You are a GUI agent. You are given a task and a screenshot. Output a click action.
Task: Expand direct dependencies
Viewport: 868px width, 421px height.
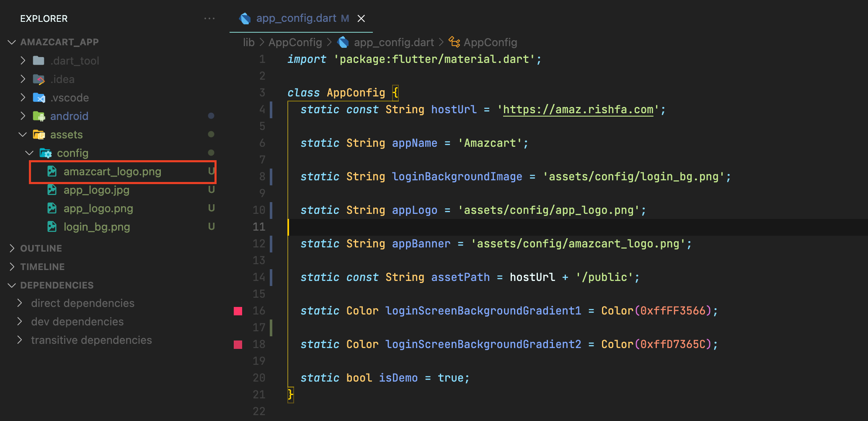coord(83,303)
